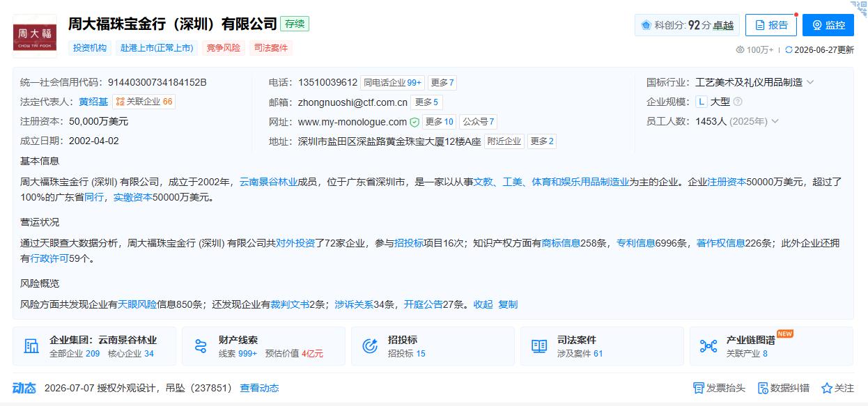Open the 云南景谷林业 link in 基本信息
Screen dimensions: 868x406
click(x=269, y=182)
